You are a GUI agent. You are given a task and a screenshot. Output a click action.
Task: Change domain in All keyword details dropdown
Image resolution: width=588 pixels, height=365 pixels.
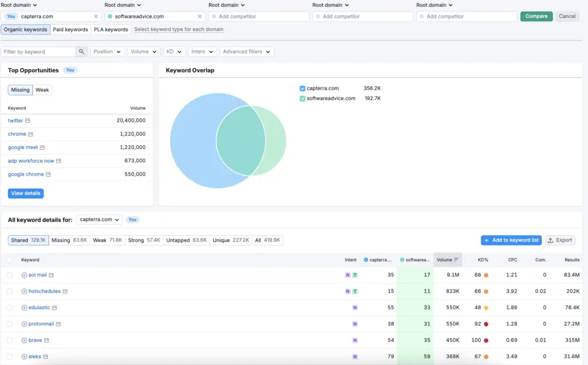click(99, 220)
